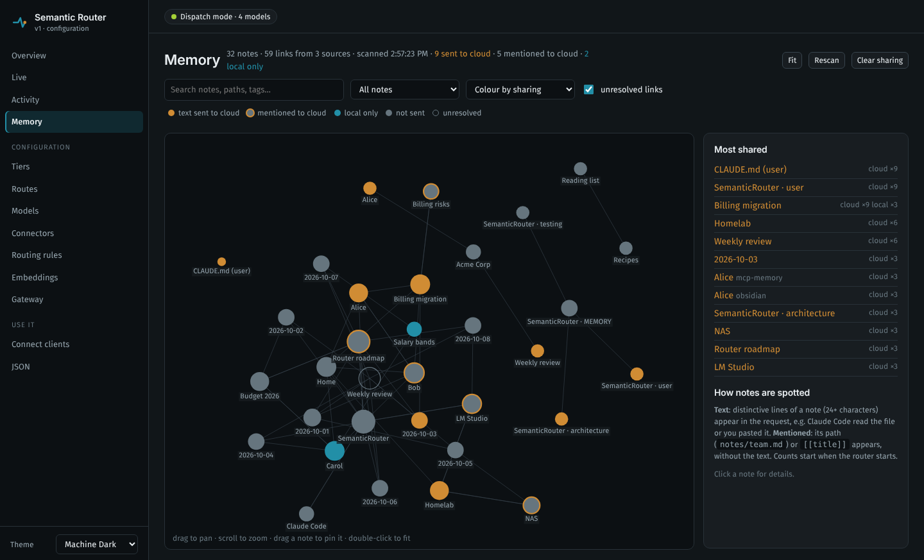Click the Fit button

point(792,60)
